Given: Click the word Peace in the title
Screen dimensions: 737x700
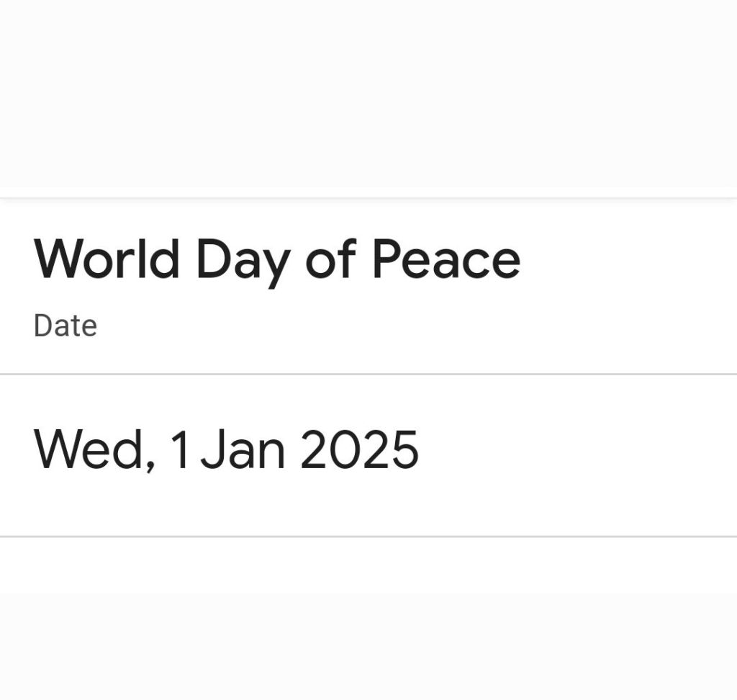Looking at the screenshot, I should [x=446, y=259].
